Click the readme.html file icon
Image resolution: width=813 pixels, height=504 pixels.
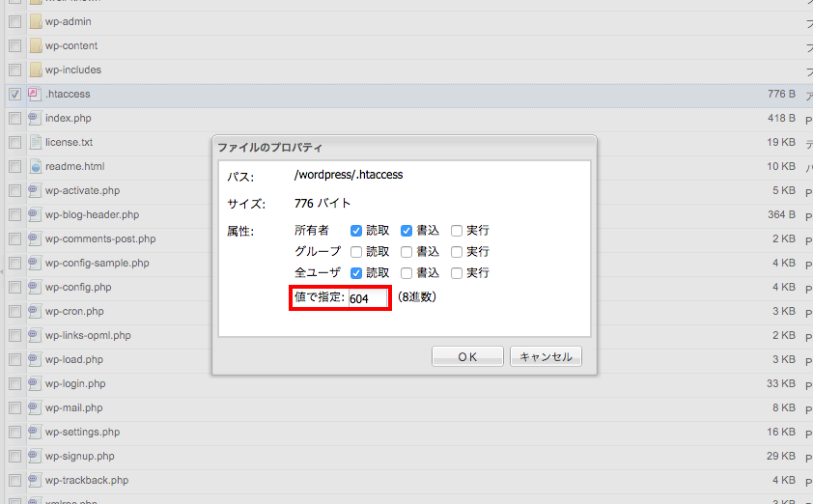35,166
